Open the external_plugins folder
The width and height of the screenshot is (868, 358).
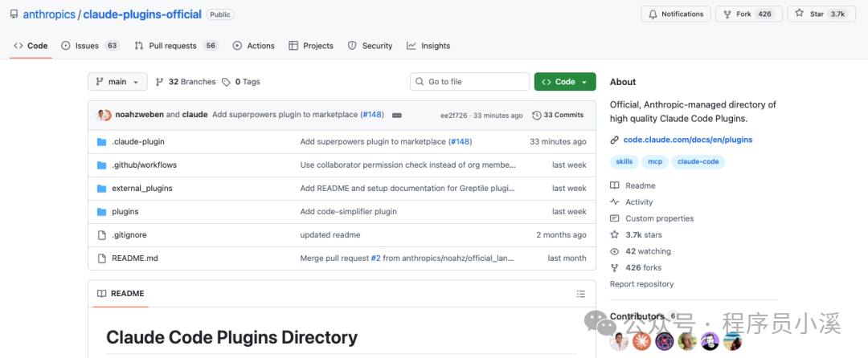point(142,189)
